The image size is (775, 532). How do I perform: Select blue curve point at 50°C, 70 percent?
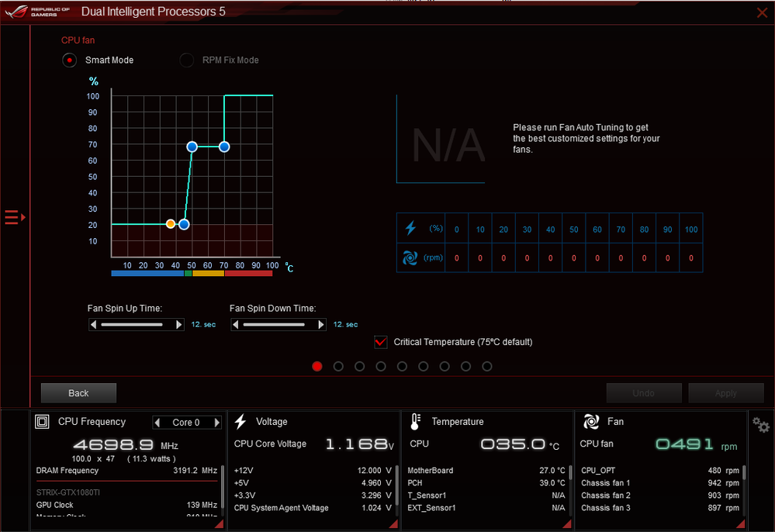coord(192,147)
